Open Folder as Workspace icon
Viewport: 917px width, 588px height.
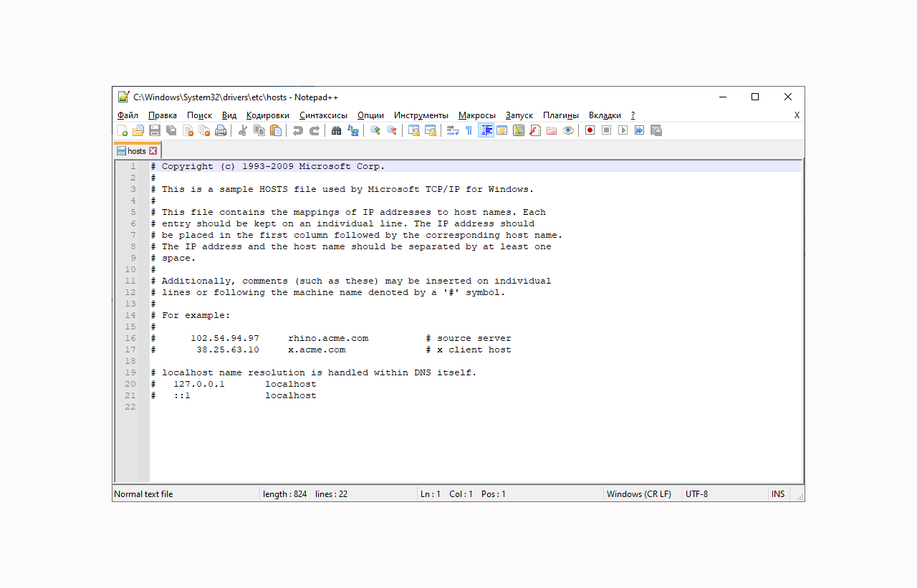(552, 130)
